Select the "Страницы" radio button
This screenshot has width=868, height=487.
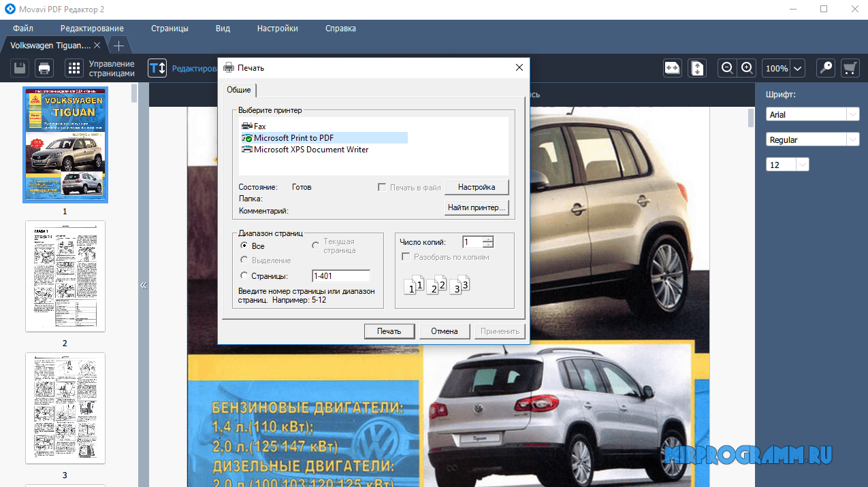pos(244,275)
